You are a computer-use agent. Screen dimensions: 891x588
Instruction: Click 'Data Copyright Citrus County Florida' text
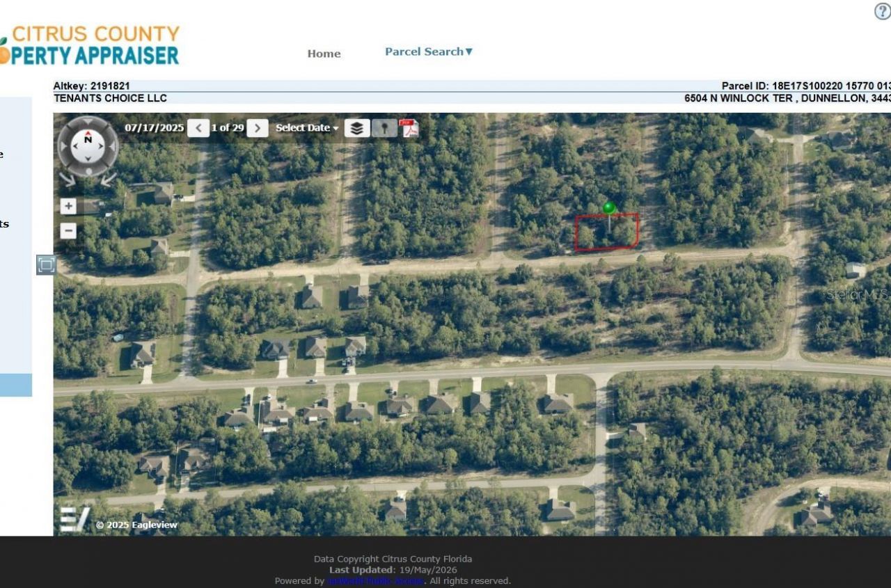(x=393, y=559)
